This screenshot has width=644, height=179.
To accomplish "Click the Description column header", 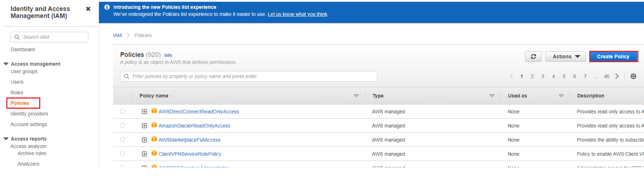I will pyautogui.click(x=590, y=96).
